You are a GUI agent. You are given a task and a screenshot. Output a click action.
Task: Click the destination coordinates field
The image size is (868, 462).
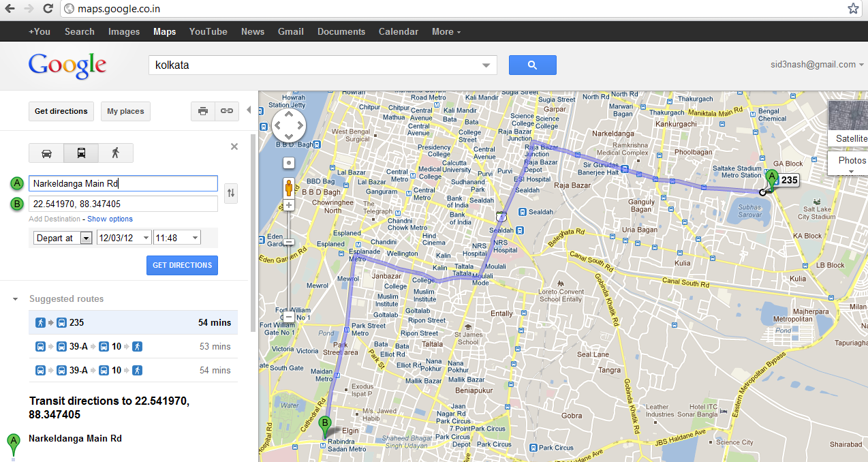click(x=123, y=203)
